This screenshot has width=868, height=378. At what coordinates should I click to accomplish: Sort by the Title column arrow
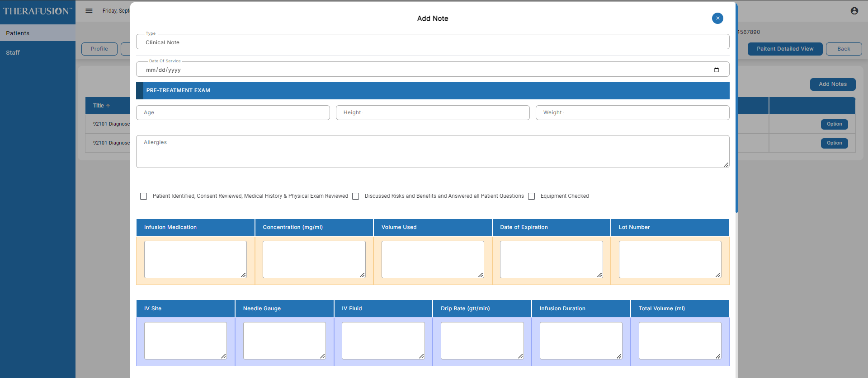(108, 106)
